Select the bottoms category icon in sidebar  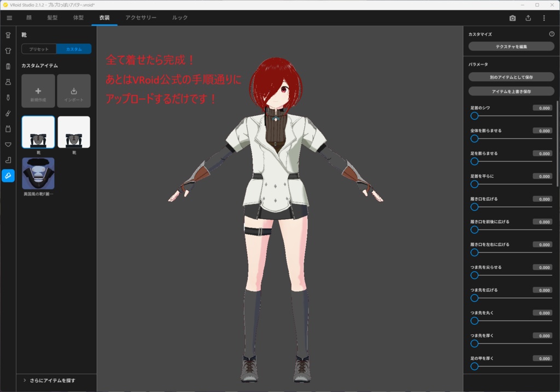tap(8, 66)
